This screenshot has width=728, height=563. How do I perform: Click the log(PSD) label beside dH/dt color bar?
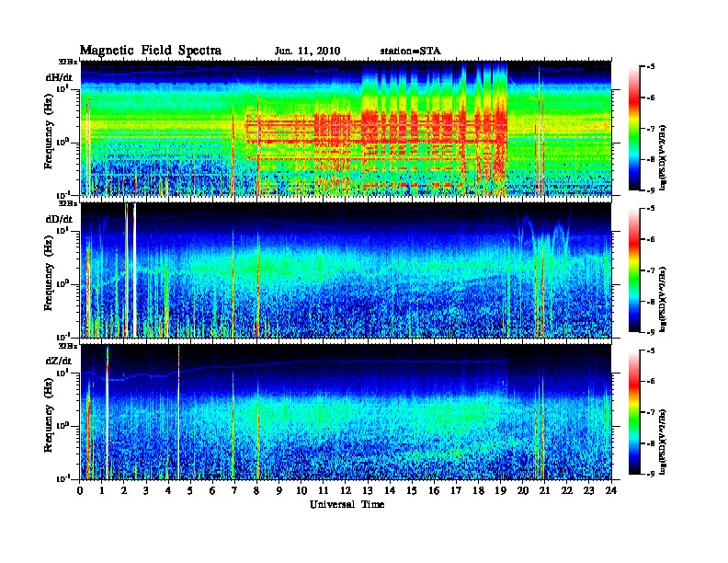coord(663,157)
